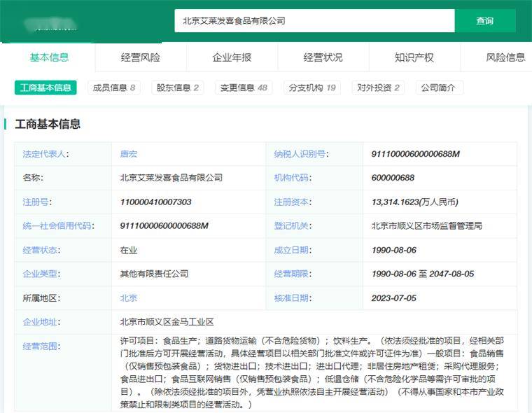Click the 经营状态 label
This screenshot has width=532, height=413.
point(41,250)
